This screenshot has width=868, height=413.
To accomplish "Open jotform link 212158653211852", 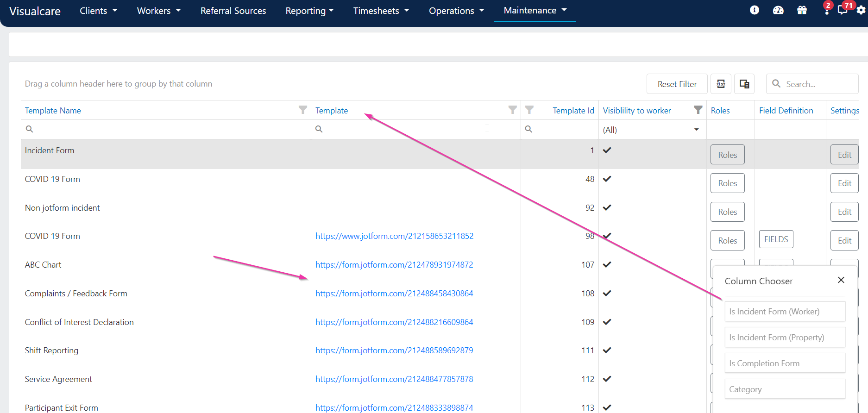I will pos(394,236).
